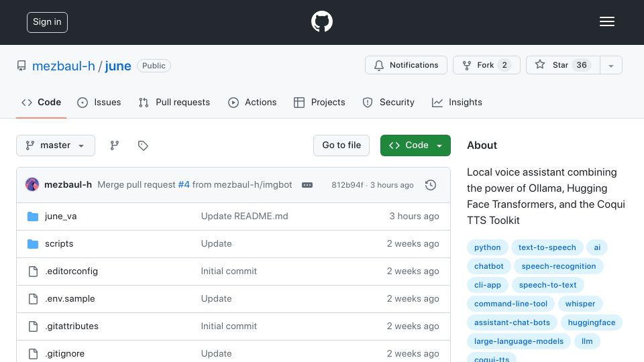Select the whisper topic tag

580,304
